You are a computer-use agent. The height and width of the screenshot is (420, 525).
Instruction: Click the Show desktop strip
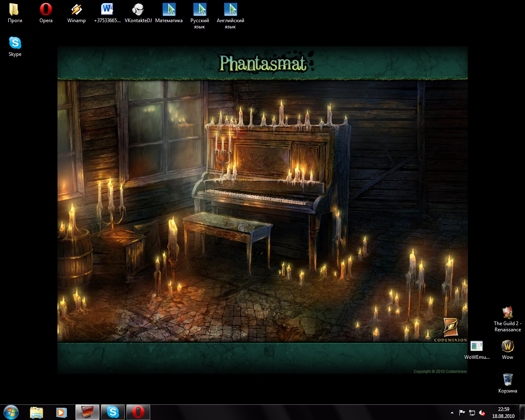[522, 412]
